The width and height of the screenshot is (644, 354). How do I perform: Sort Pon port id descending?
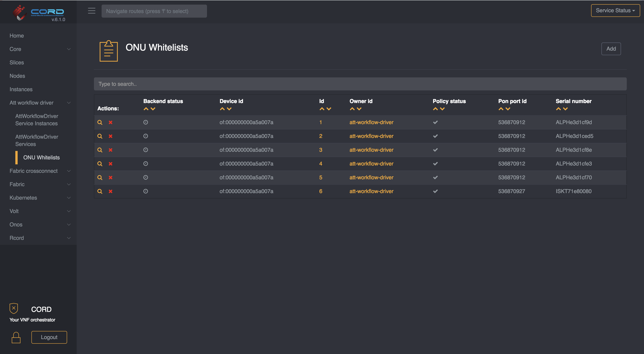point(508,109)
